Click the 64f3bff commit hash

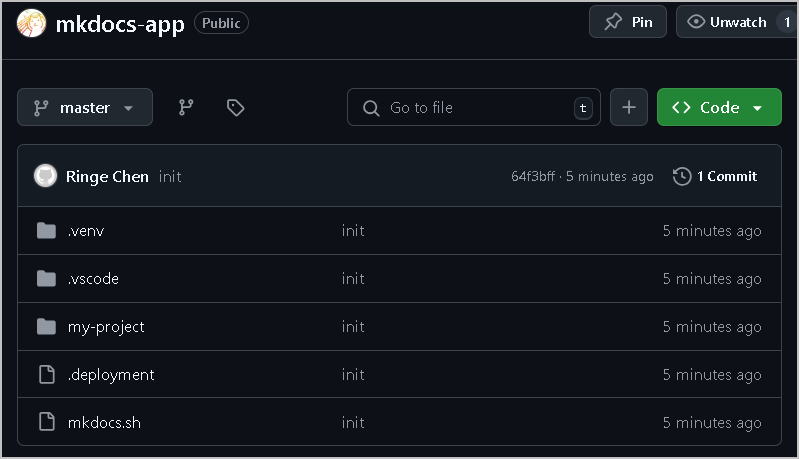[533, 176]
